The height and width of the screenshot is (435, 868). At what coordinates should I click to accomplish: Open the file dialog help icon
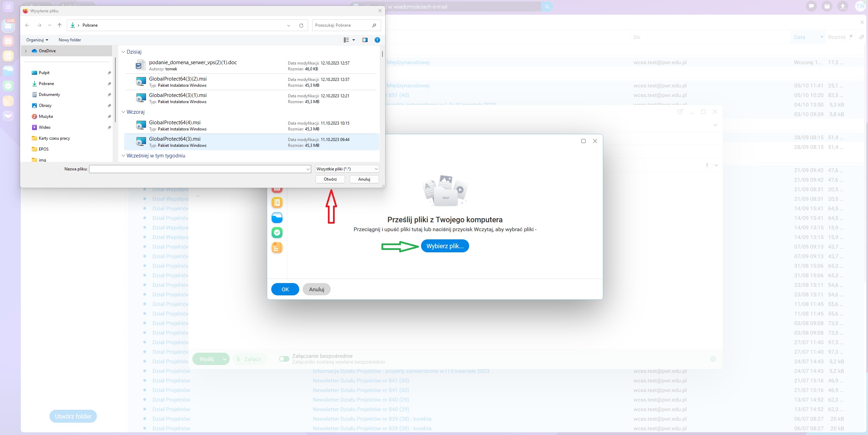pos(377,40)
